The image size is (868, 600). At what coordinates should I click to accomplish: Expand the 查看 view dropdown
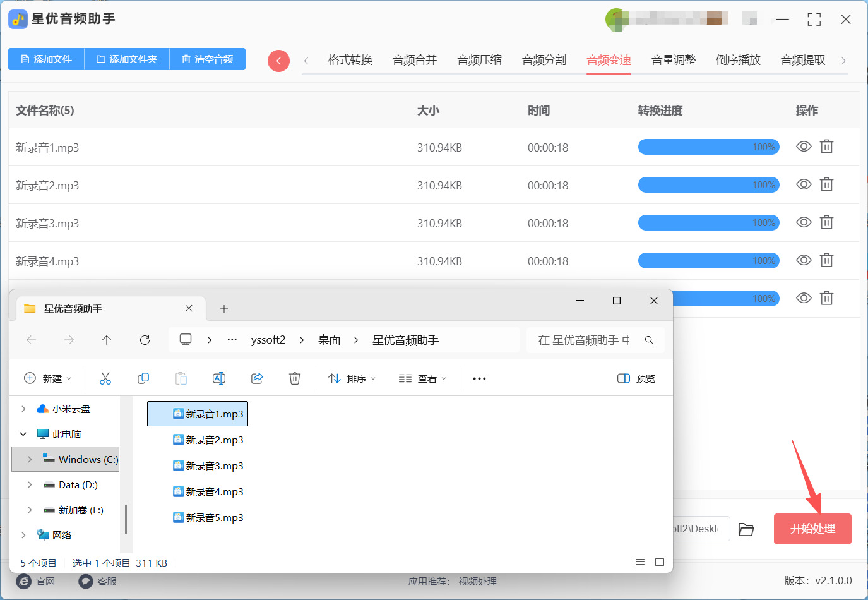(x=422, y=378)
